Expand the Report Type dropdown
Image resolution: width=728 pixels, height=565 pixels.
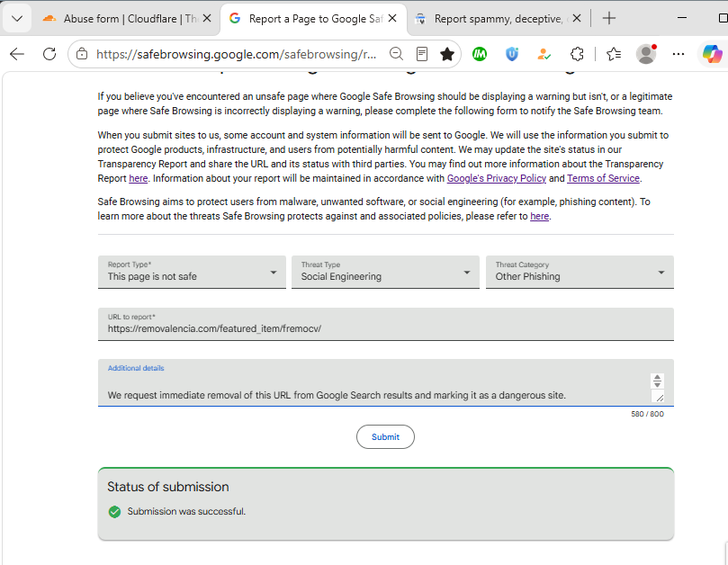click(x=192, y=272)
